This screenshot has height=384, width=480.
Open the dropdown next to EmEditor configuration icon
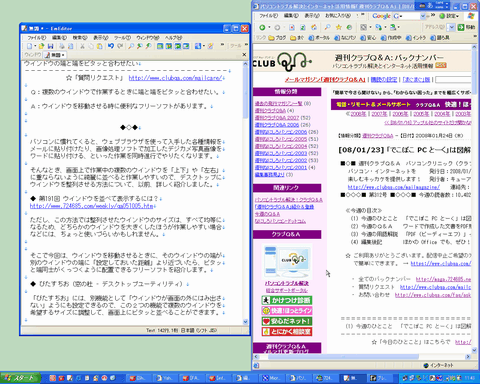tap(203, 46)
